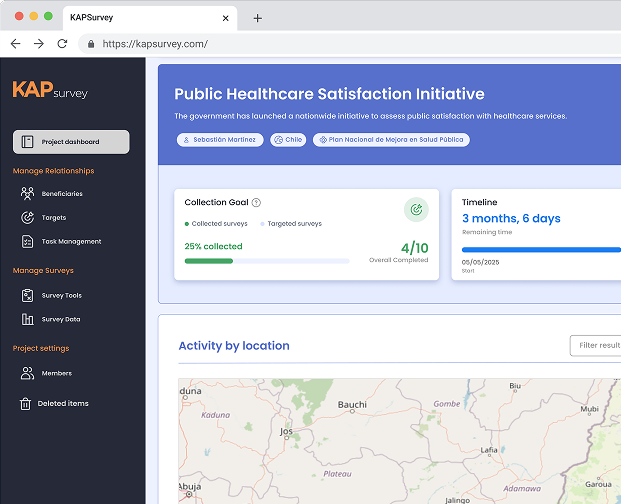Click the Collection Goal help question icon
This screenshot has width=621, height=504.
tap(256, 203)
